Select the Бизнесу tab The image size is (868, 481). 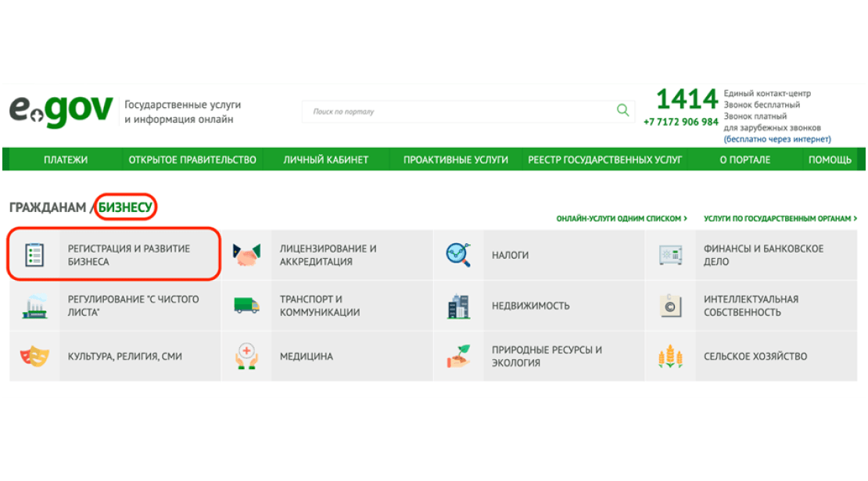point(127,207)
